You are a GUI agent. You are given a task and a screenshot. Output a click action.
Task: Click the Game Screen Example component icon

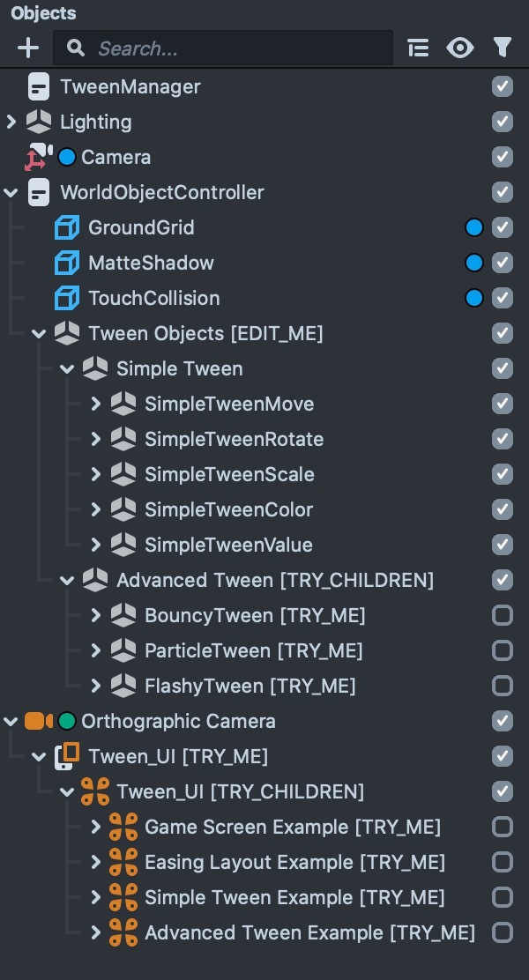(x=123, y=827)
